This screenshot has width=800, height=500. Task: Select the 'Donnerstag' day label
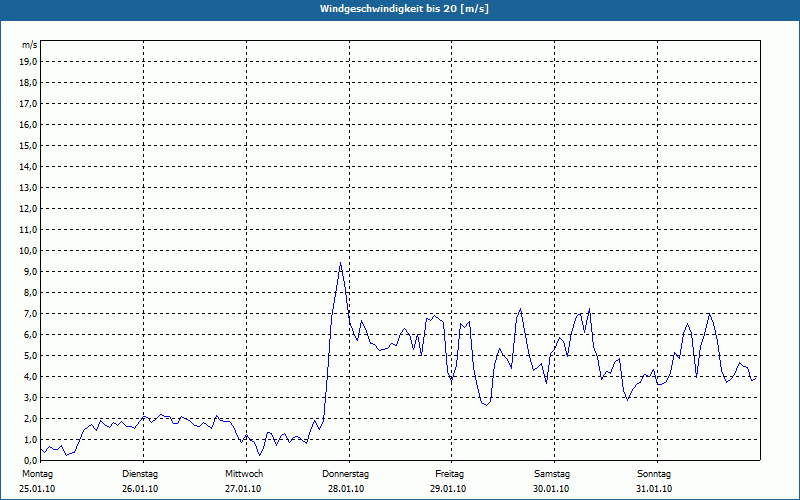[345, 474]
